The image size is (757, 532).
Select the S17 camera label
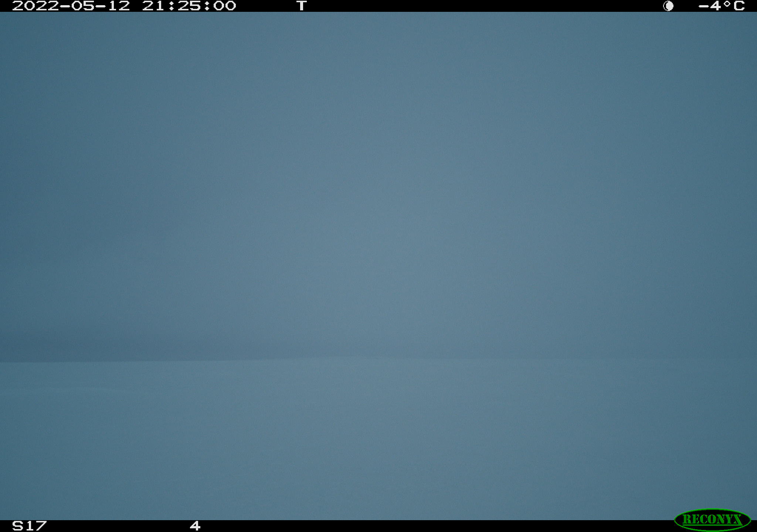coord(30,526)
